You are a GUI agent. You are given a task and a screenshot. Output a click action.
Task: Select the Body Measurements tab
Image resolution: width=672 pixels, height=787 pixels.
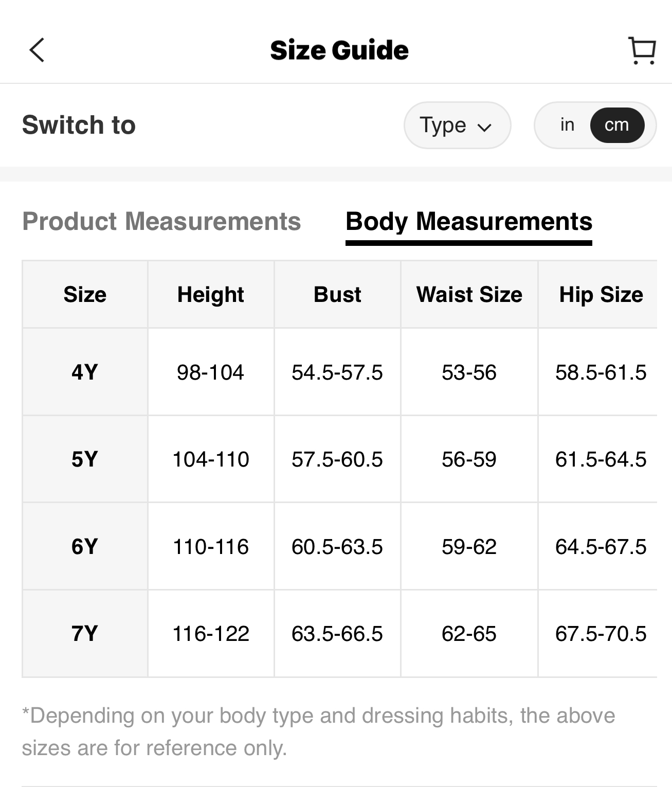point(468,222)
